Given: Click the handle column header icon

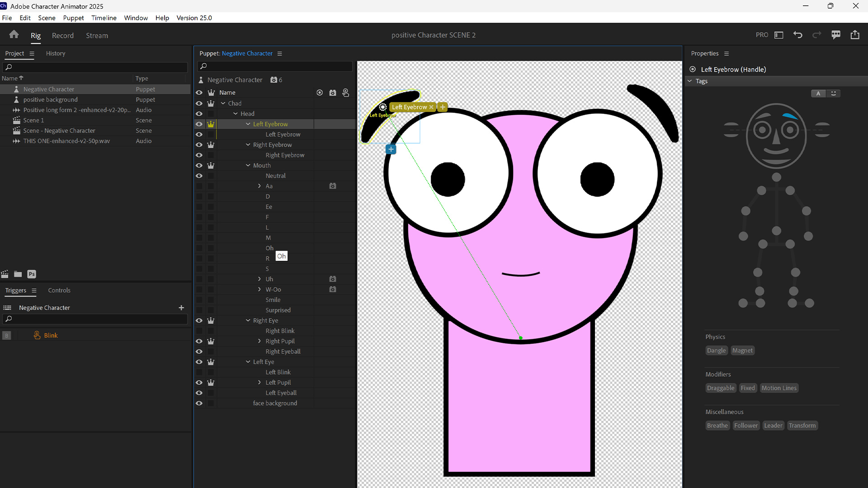Looking at the screenshot, I should [x=320, y=93].
